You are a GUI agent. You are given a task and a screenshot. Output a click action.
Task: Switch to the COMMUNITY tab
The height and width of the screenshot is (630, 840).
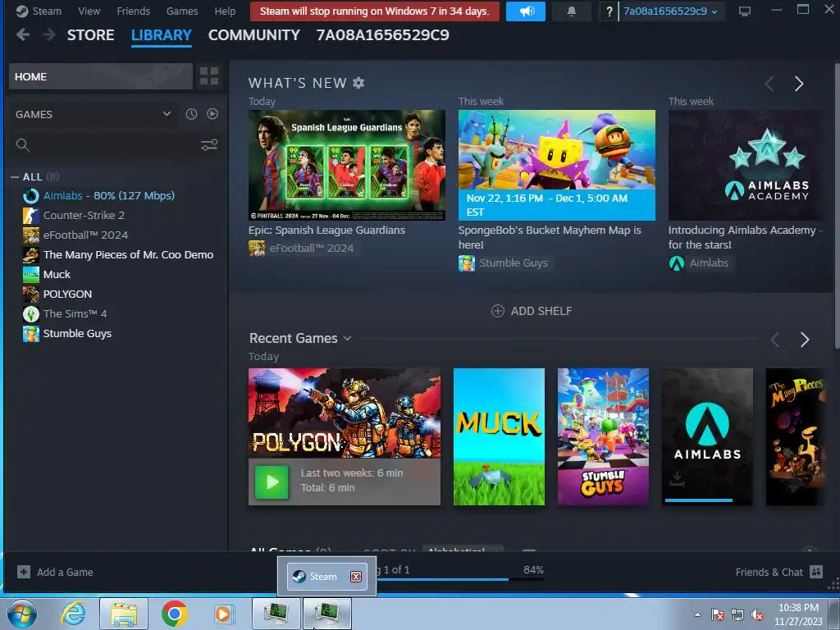[254, 34]
